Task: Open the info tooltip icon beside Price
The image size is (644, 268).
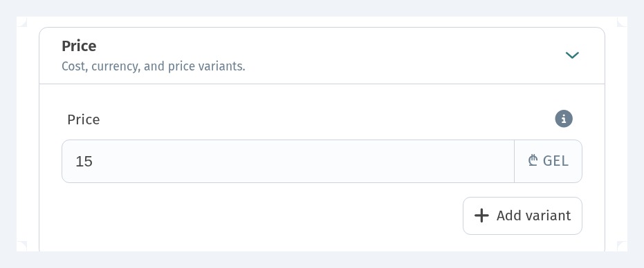Action: [564, 119]
